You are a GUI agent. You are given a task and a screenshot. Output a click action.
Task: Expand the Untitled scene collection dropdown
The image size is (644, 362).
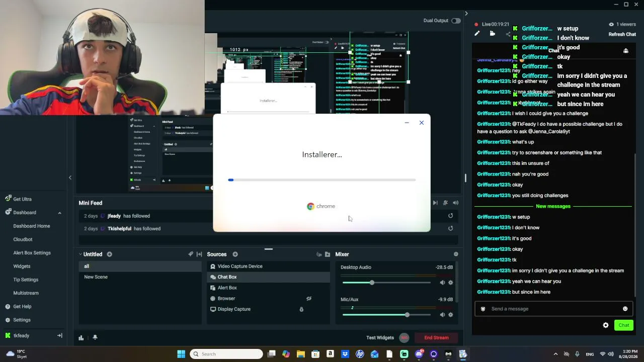[x=80, y=254]
